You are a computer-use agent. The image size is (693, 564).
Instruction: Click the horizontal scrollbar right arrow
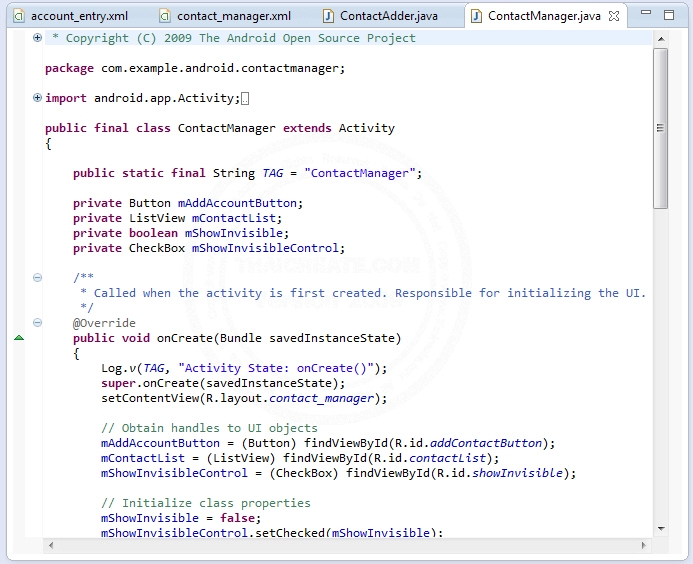[644, 545]
